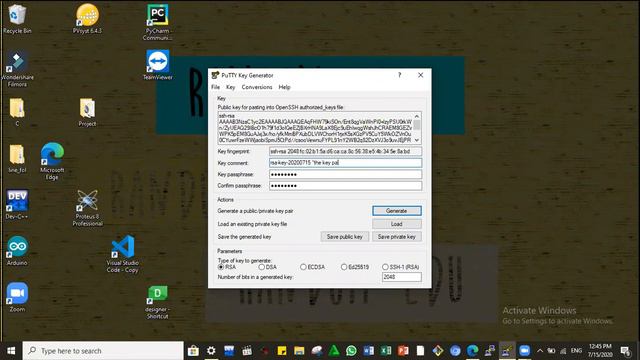This screenshot has width=640, height=360.
Task: Click in the Confirm passphrase field
Action: [345, 186]
